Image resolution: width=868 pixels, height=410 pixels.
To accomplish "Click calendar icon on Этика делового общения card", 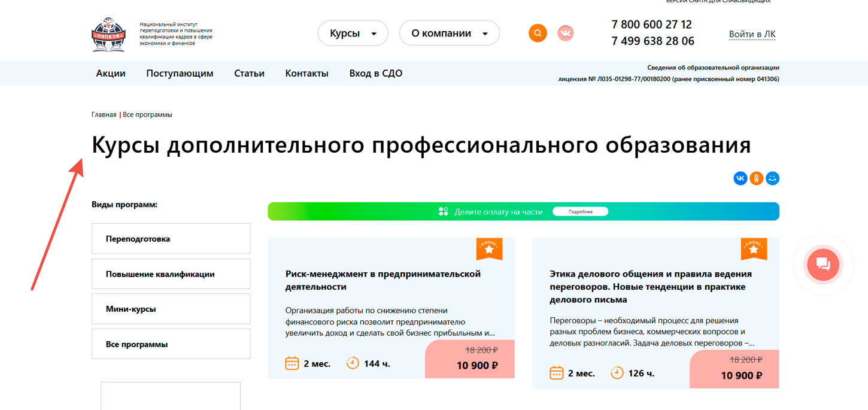I will point(556,373).
